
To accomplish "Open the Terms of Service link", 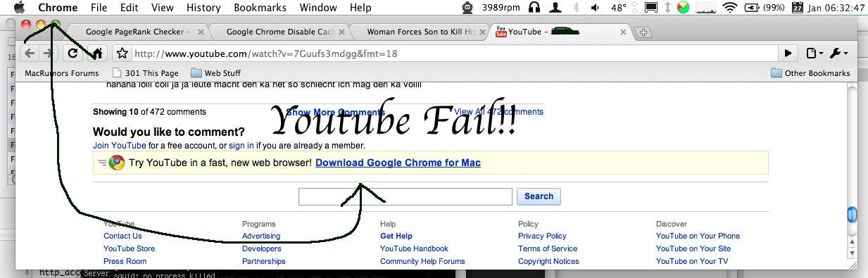I will (x=548, y=249).
